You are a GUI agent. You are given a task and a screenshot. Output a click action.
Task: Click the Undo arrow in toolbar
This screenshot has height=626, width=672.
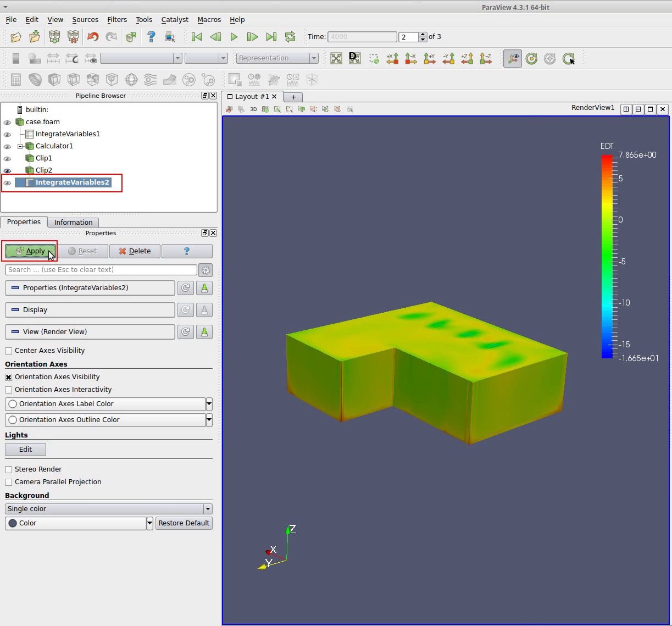(x=93, y=37)
